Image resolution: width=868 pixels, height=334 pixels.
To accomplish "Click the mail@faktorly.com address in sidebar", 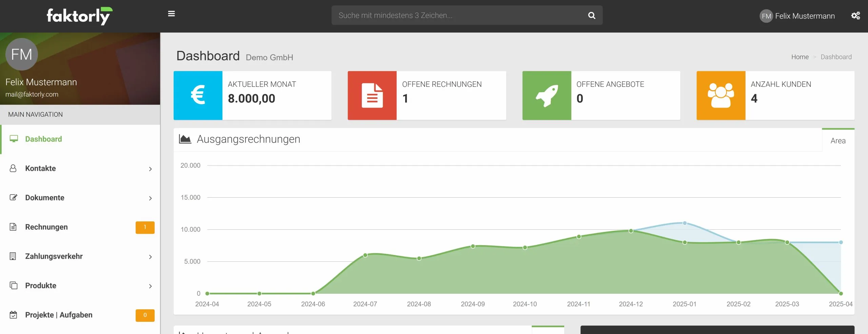I will coord(32,94).
